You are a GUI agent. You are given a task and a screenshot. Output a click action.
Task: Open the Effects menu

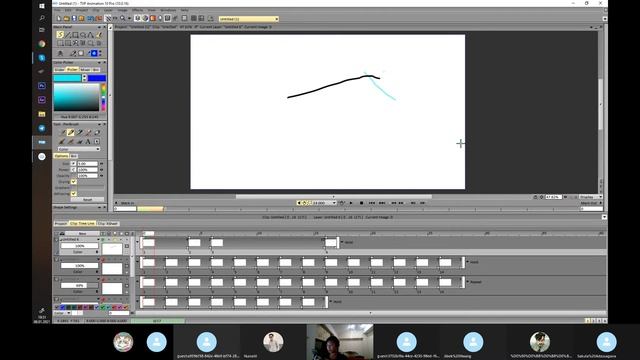tap(137, 10)
